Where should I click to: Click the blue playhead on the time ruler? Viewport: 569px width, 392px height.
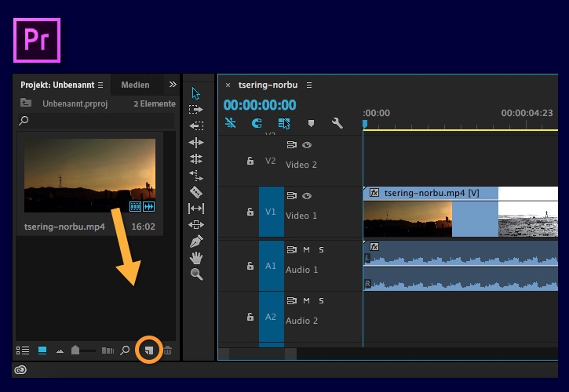tap(365, 125)
